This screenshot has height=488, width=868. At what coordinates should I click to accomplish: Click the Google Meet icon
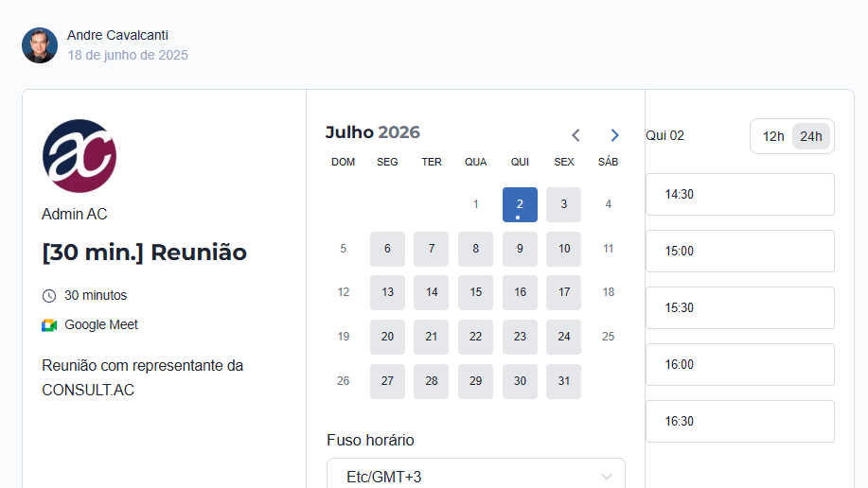click(49, 325)
